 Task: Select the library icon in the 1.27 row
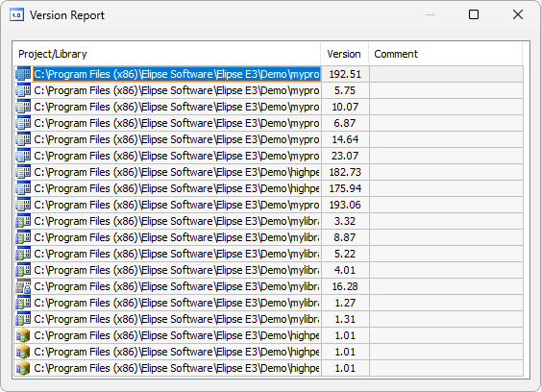23,303
